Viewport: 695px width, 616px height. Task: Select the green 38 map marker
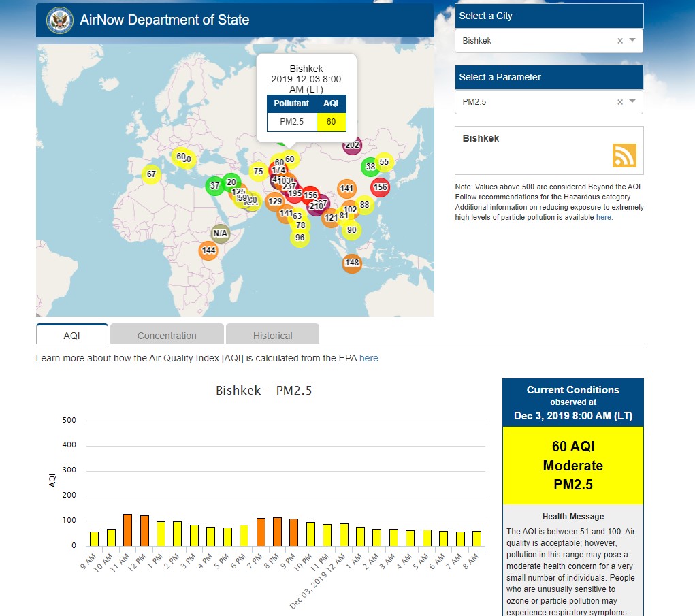(370, 167)
